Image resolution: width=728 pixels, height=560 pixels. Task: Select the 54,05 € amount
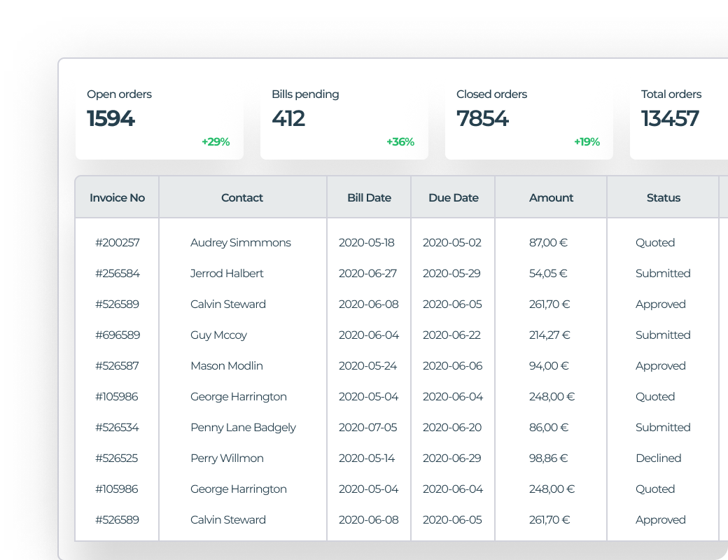pyautogui.click(x=548, y=273)
